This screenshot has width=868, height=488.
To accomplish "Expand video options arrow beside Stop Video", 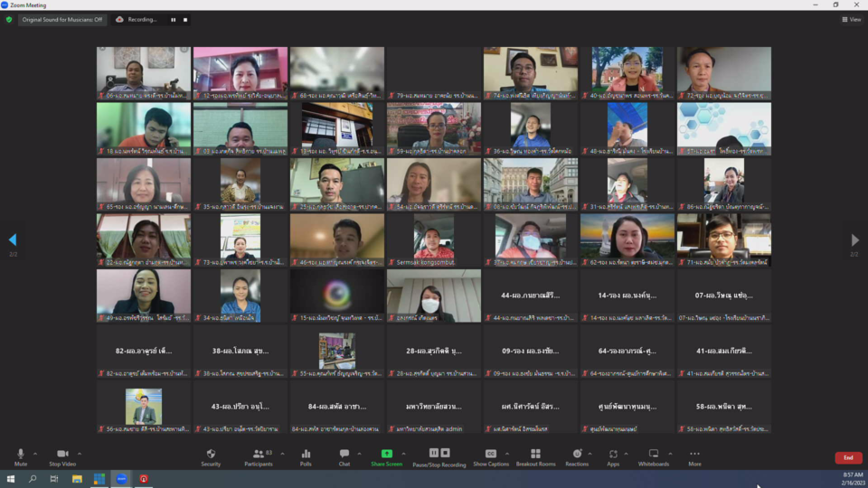I will (x=80, y=454).
